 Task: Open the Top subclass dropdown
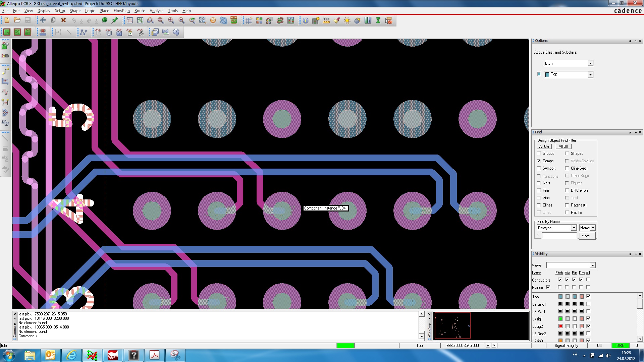tap(590, 74)
